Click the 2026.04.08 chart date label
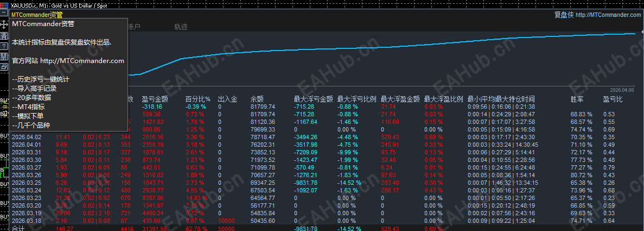 (x=622, y=90)
